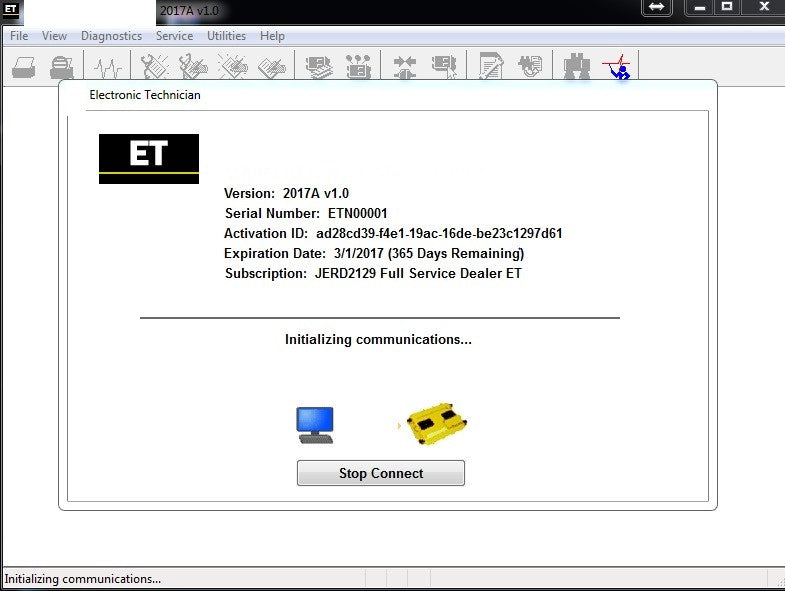Click the 2017A v1.0 title bar text
Screen dimensions: 785x591
189,10
